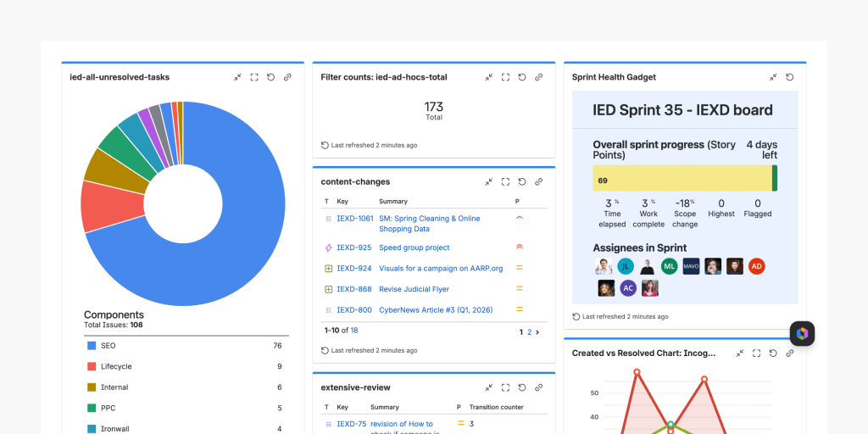Click the yellow sprint progress bar
Image resolution: width=868 pixels, height=434 pixels.
point(682,178)
